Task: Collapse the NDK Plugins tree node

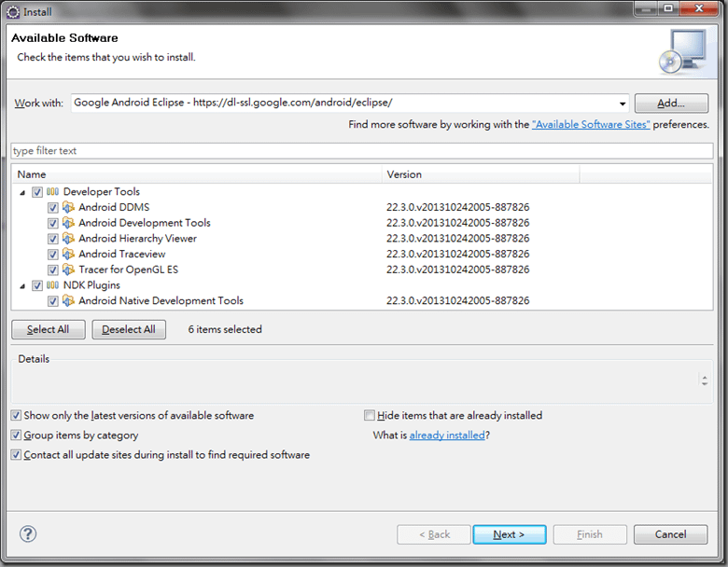Action: [22, 285]
